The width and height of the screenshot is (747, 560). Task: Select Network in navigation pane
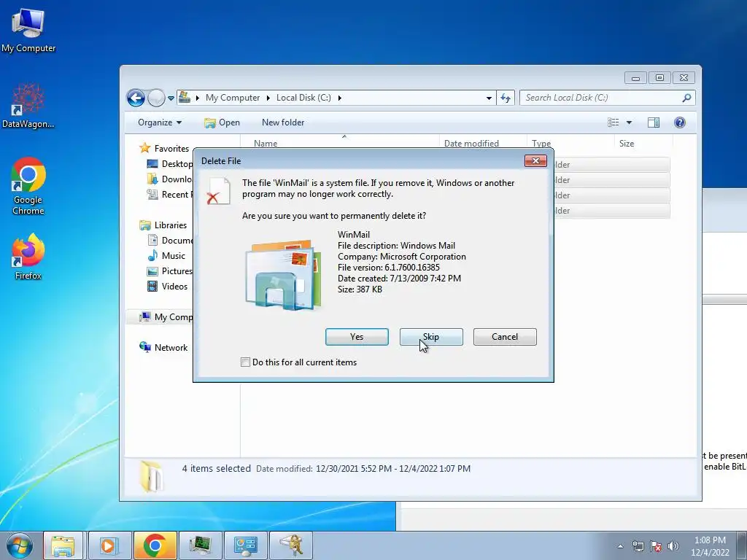pyautogui.click(x=163, y=348)
